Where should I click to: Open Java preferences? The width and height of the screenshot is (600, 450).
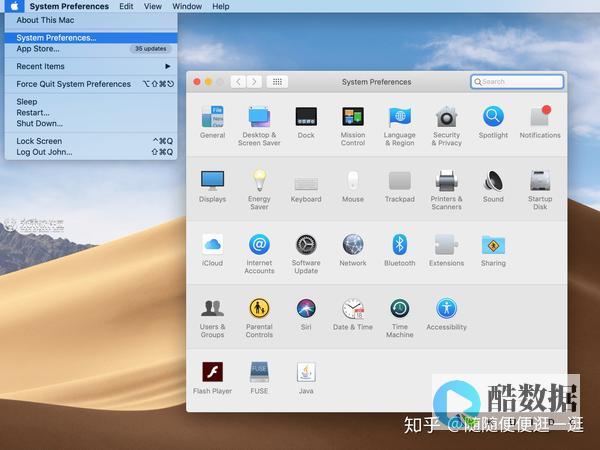pyautogui.click(x=306, y=378)
